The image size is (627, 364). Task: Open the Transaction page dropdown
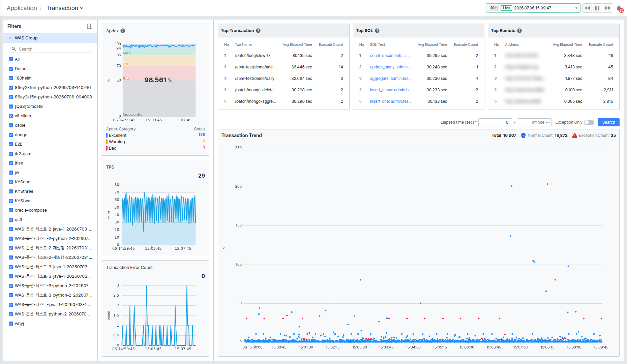[x=65, y=8]
